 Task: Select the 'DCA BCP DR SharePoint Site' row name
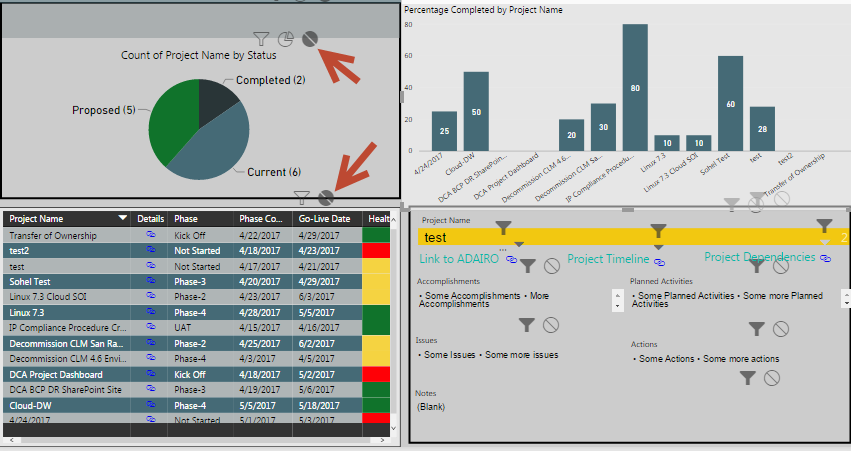pos(65,390)
